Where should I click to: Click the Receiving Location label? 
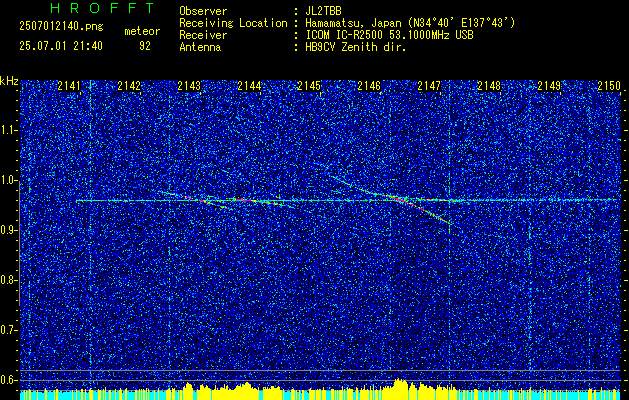click(233, 23)
